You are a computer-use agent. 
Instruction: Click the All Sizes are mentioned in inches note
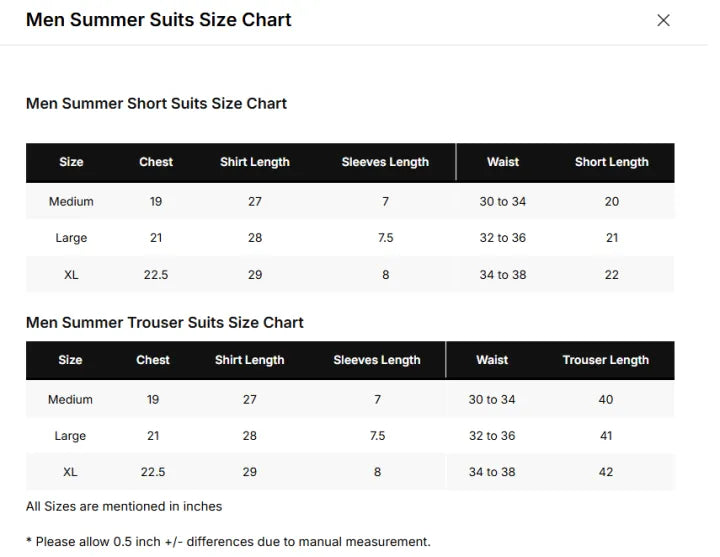tap(124, 506)
